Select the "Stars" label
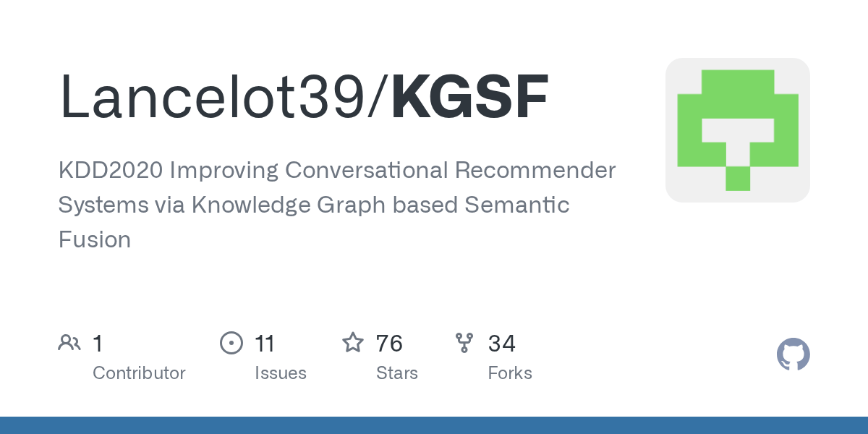This screenshot has height=434, width=868. click(x=397, y=373)
